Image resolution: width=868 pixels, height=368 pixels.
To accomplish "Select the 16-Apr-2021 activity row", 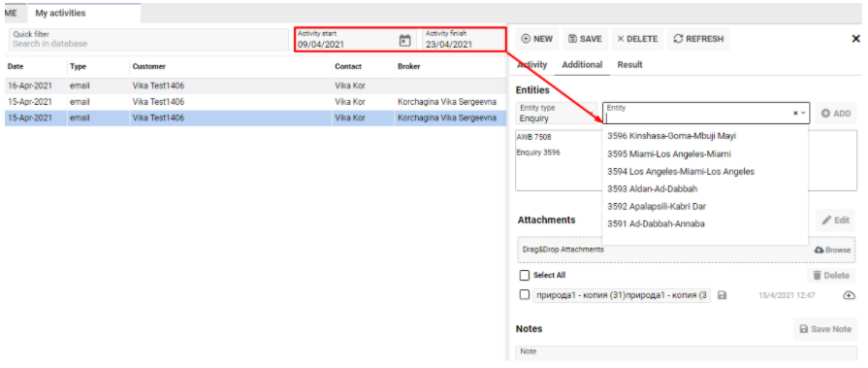I will pos(255,85).
